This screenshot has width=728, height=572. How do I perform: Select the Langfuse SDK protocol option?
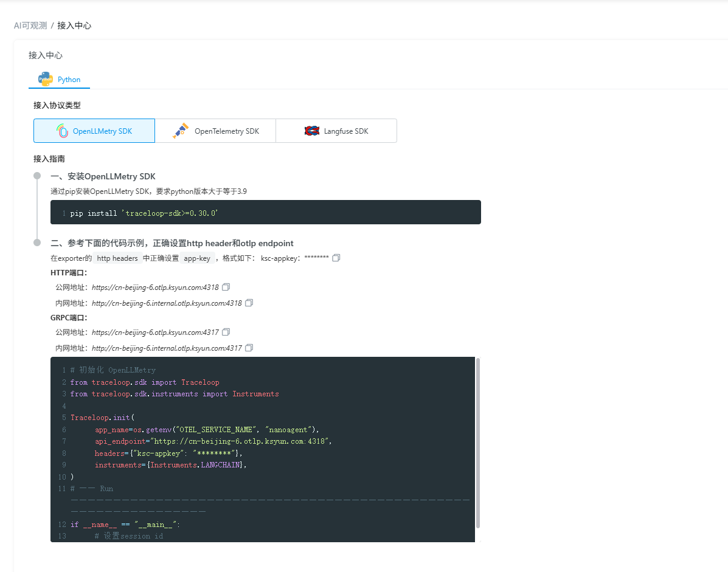coord(336,131)
